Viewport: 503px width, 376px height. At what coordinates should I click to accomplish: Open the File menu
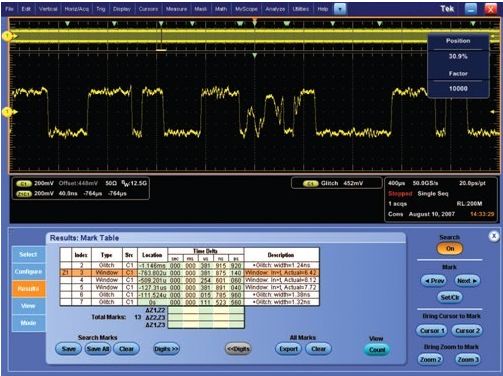pos(9,9)
